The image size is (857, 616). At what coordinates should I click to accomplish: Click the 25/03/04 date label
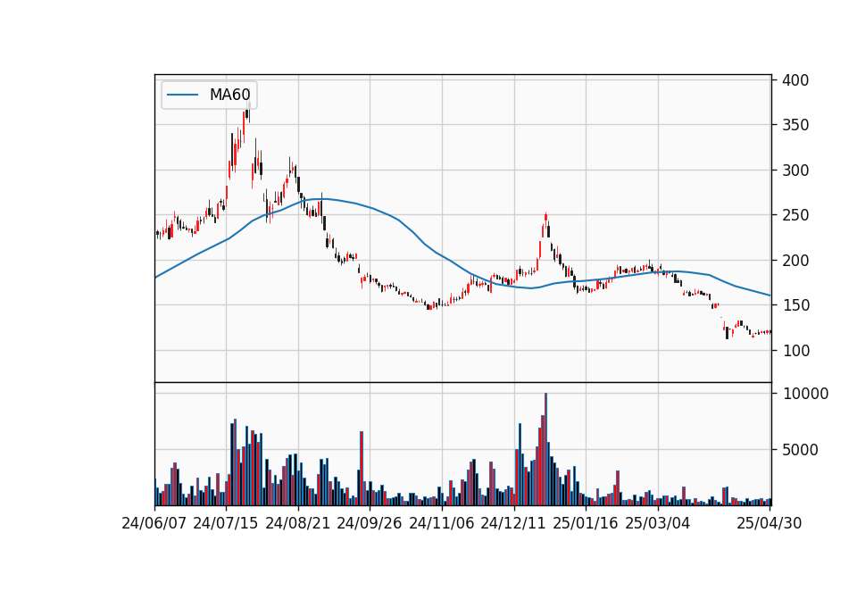[658, 524]
